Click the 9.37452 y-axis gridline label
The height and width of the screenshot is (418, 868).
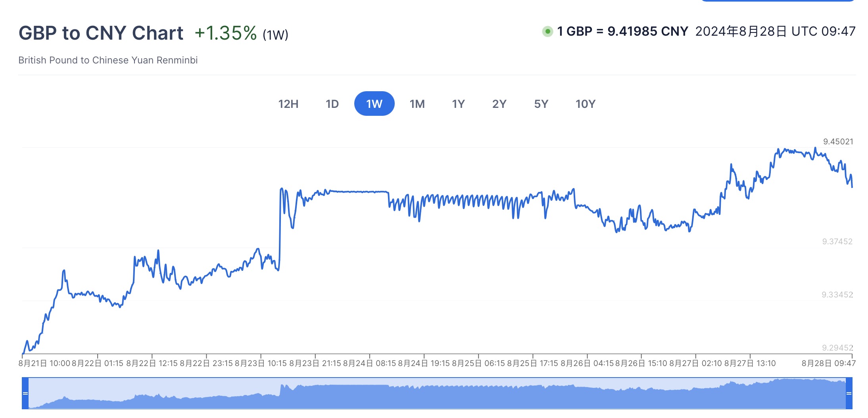click(837, 242)
